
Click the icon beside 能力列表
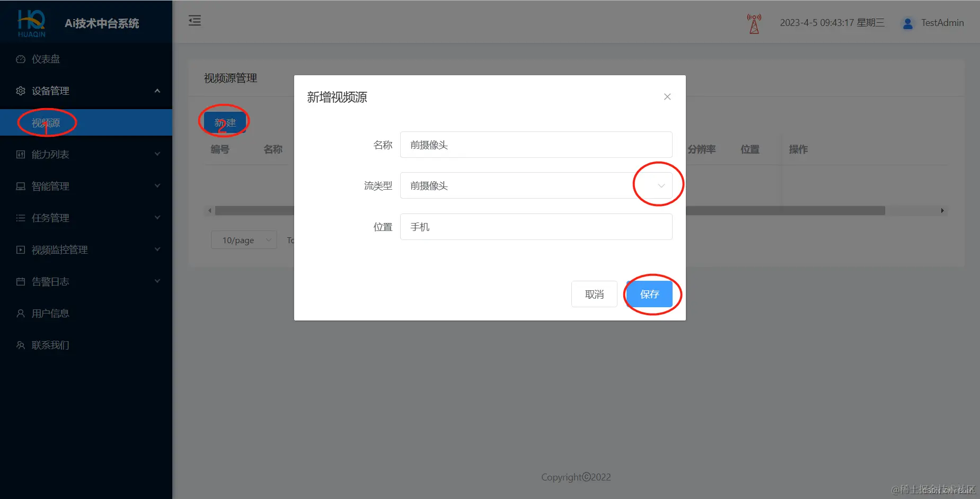(21, 154)
